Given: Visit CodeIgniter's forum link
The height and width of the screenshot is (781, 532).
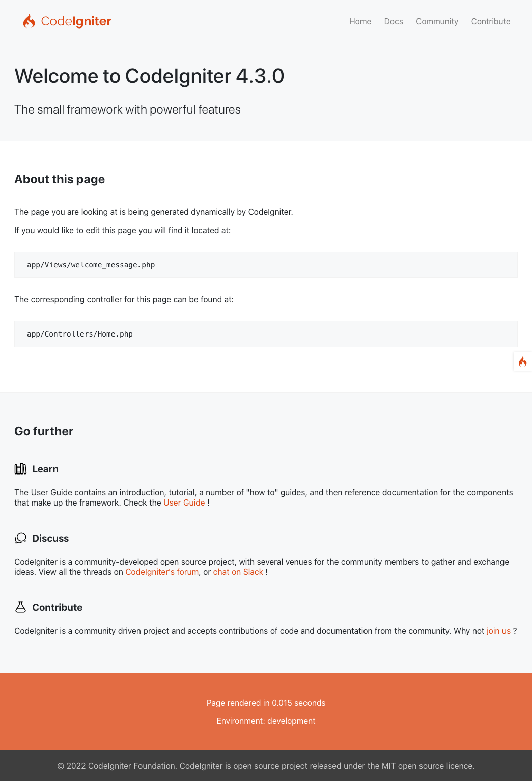Looking at the screenshot, I should pyautogui.click(x=161, y=572).
